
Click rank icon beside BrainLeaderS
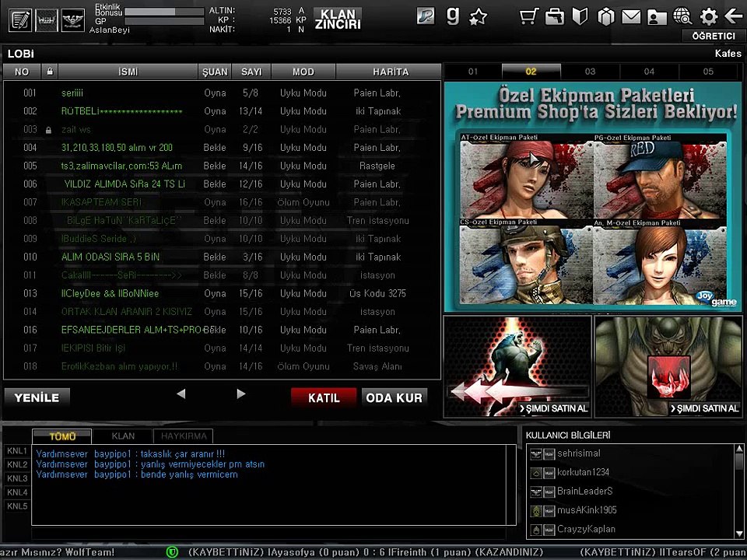pyautogui.click(x=536, y=492)
